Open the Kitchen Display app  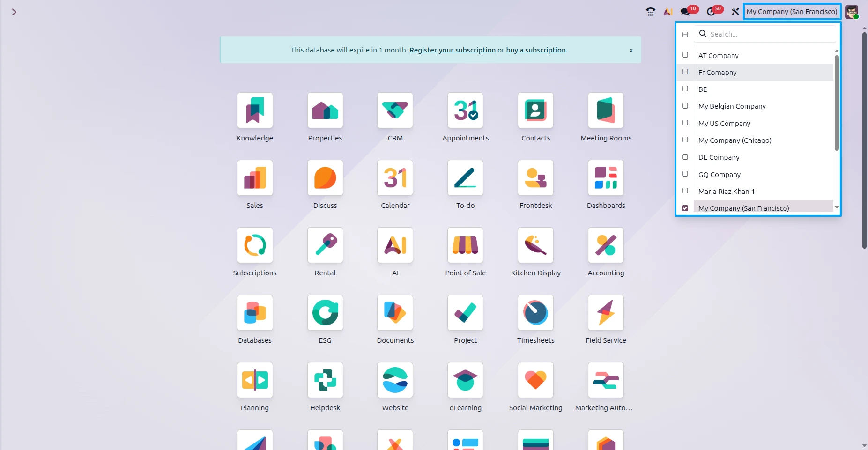pos(536,245)
